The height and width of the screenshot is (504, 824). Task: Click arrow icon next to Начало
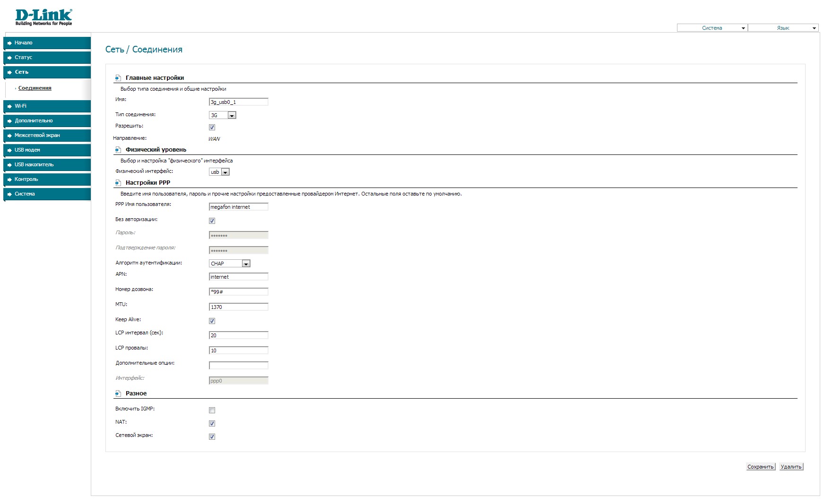point(9,43)
